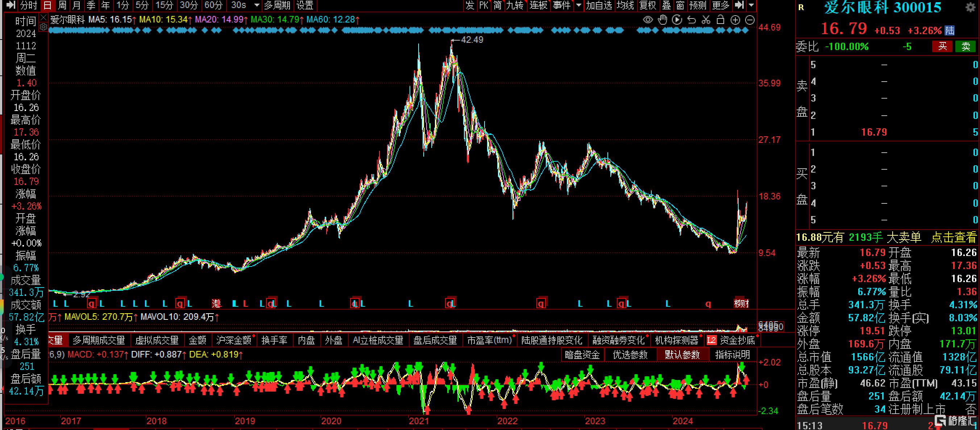
Task: Toggle the chart lock icon
Action: tap(720, 20)
